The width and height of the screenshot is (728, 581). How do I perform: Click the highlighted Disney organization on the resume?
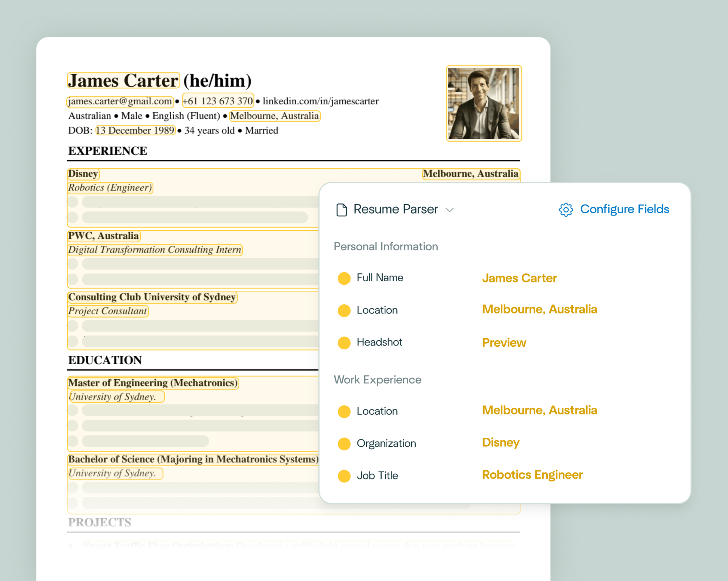(83, 174)
